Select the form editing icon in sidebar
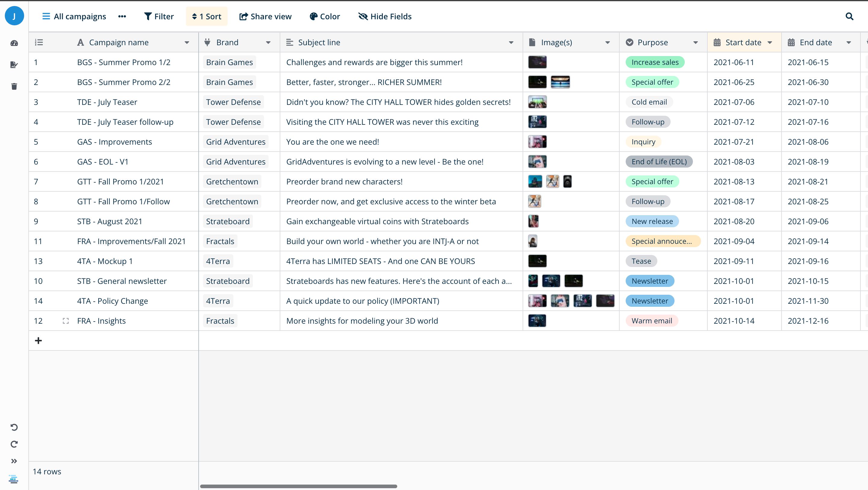 [x=14, y=65]
